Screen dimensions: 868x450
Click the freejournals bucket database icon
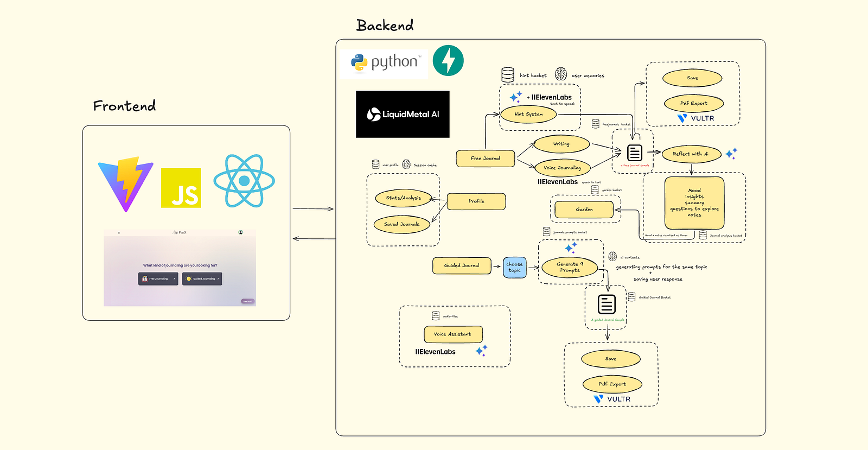tap(596, 124)
